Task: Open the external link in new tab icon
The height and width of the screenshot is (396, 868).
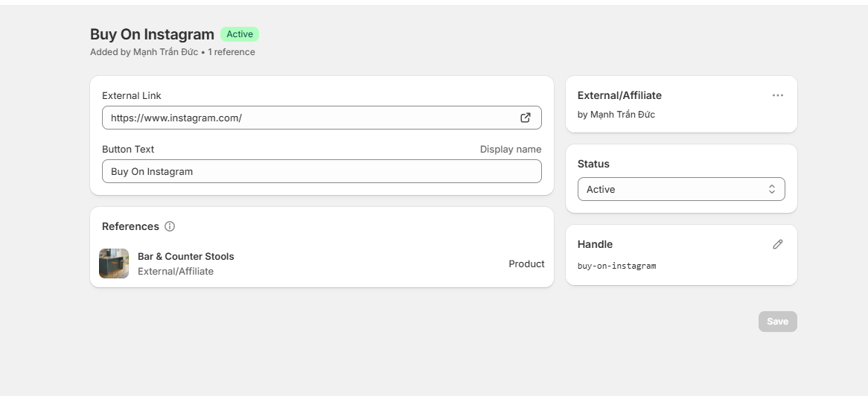Action: (x=526, y=118)
